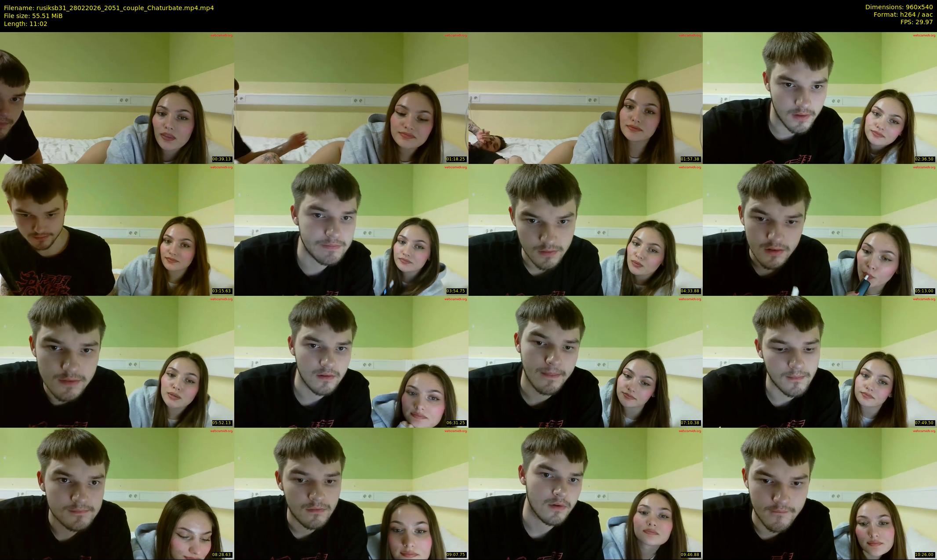The height and width of the screenshot is (560, 937).
Task: Click the 'Length: 11:02' text
Action: coord(25,24)
